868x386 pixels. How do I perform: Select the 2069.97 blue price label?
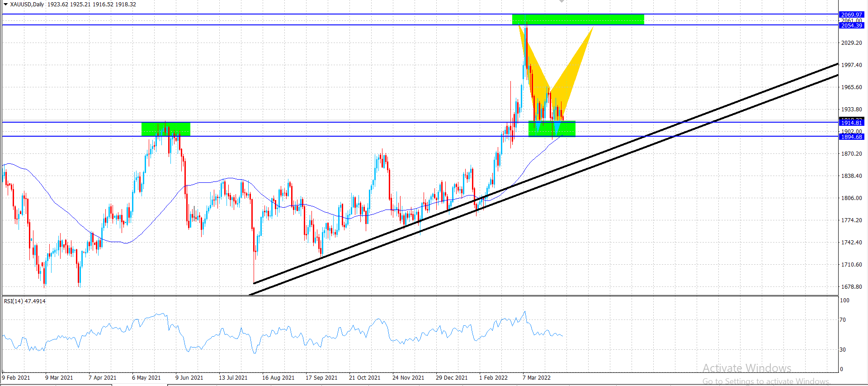[852, 14]
